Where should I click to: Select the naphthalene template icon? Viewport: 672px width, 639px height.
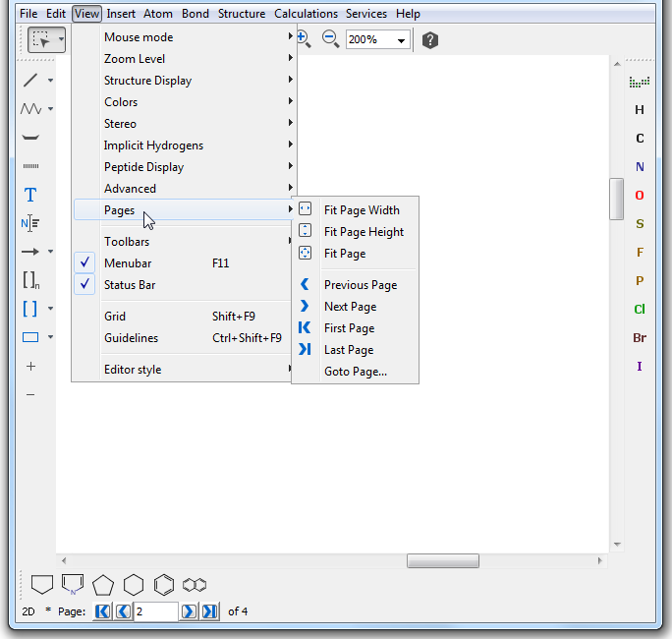tap(195, 585)
